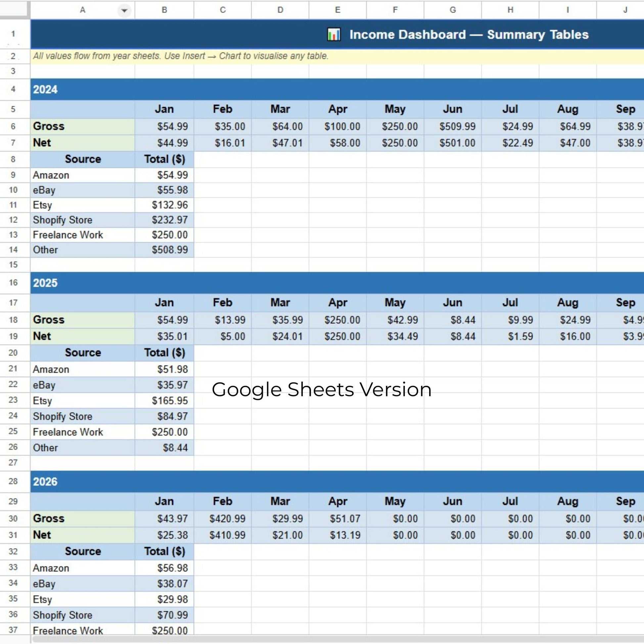Select 2025 Mar gross $35.99

[280, 320]
